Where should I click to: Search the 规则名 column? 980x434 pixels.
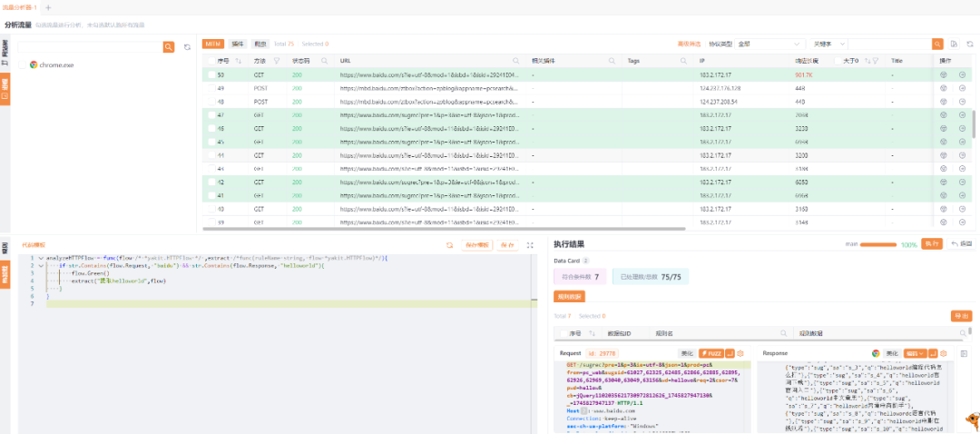(782, 333)
